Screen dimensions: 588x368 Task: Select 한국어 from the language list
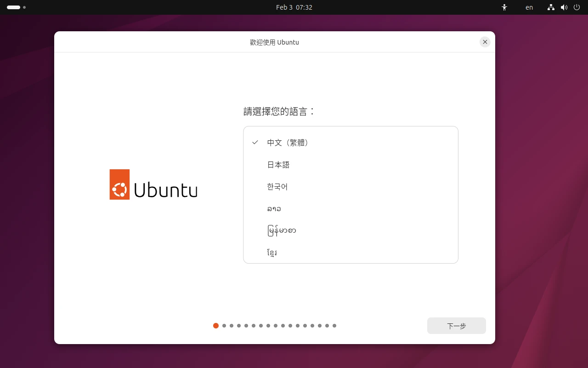(x=277, y=187)
